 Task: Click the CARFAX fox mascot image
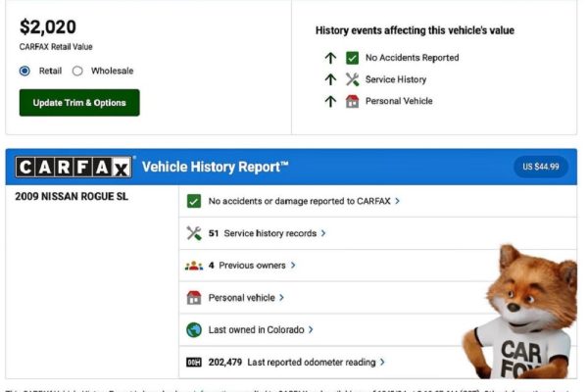pos(520,312)
